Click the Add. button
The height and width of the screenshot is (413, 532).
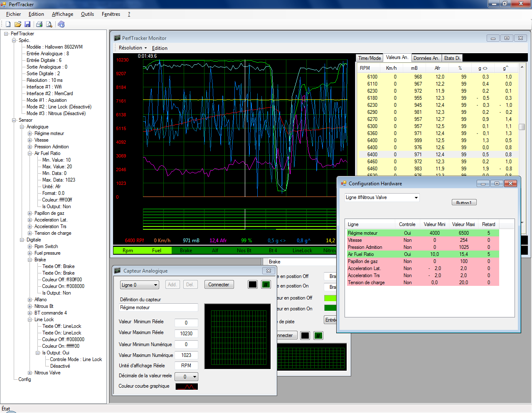tap(172, 285)
